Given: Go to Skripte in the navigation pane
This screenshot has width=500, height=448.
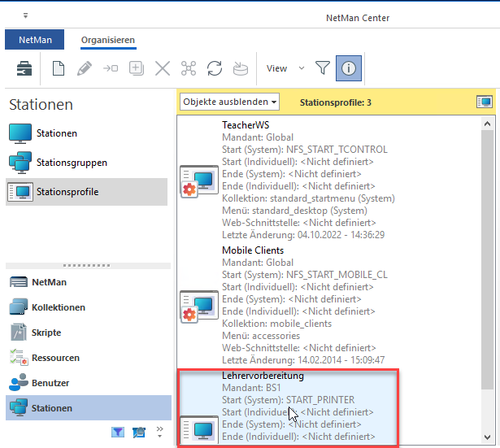Looking at the screenshot, I should point(46,333).
